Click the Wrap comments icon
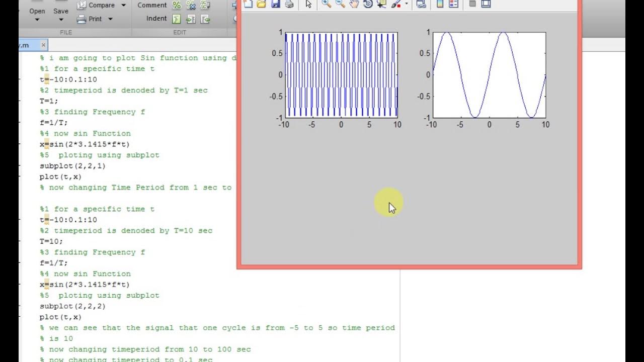644x362 pixels. click(205, 5)
